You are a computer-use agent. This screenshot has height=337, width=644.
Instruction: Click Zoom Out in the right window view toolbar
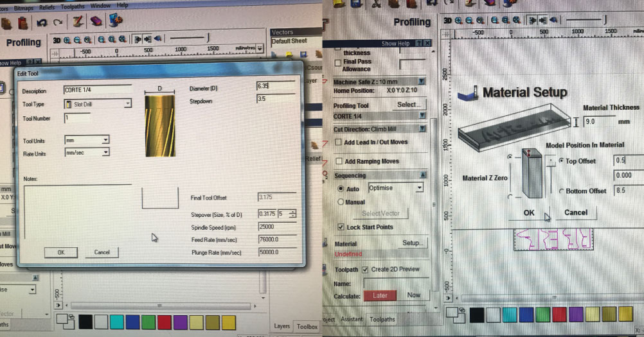tap(469, 20)
